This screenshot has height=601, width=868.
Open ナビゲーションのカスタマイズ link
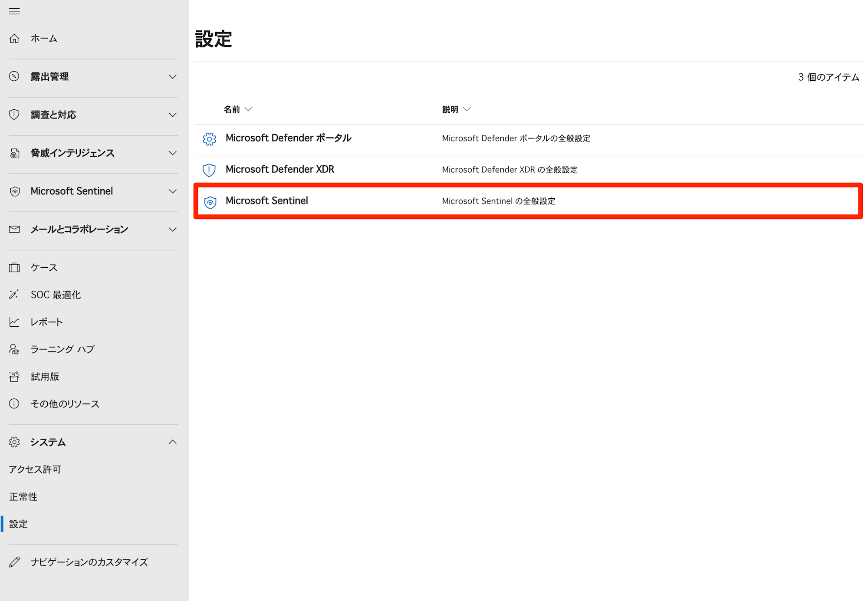coord(89,562)
